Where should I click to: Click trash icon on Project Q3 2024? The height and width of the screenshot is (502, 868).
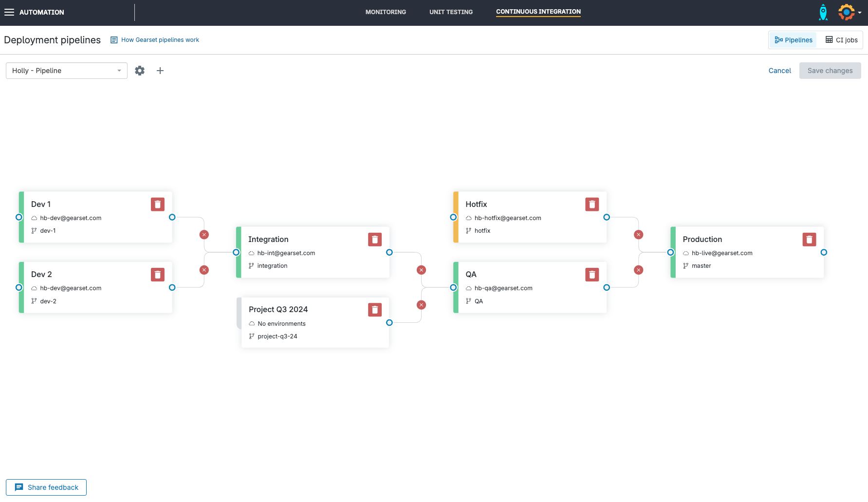(x=374, y=310)
